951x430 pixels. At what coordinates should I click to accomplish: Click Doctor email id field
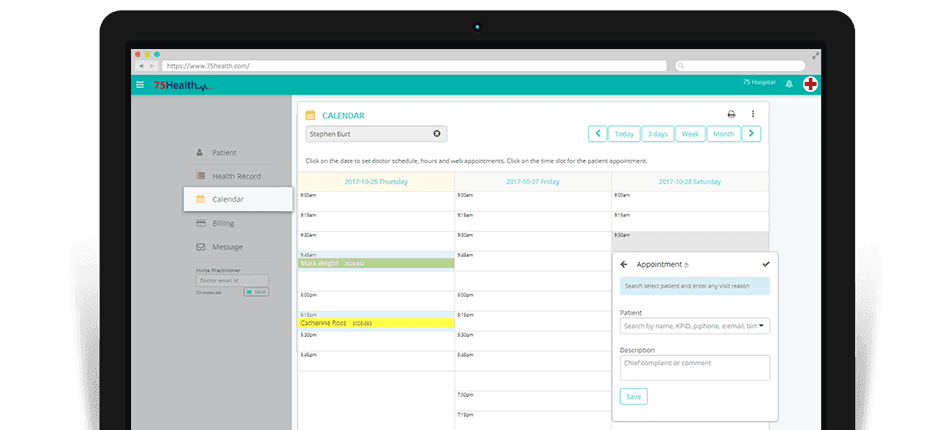point(232,280)
